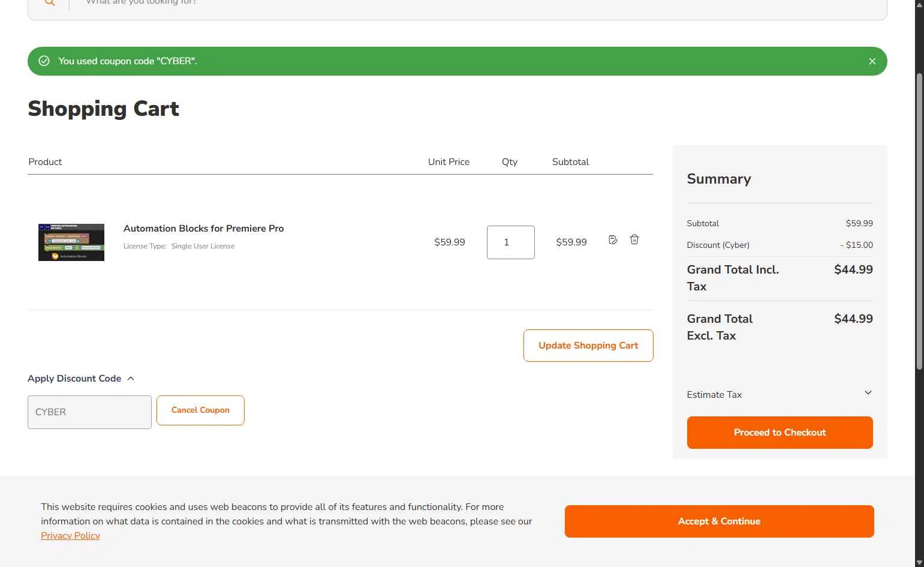Image resolution: width=924 pixels, height=567 pixels.
Task: Remove Automation Blocks item with trash icon
Action: [x=634, y=239]
